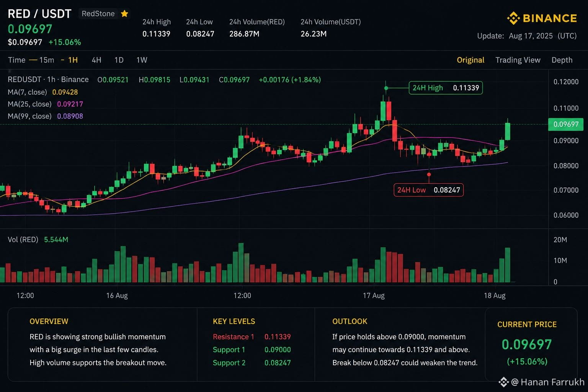Open the Depth chart tab

coord(562,60)
